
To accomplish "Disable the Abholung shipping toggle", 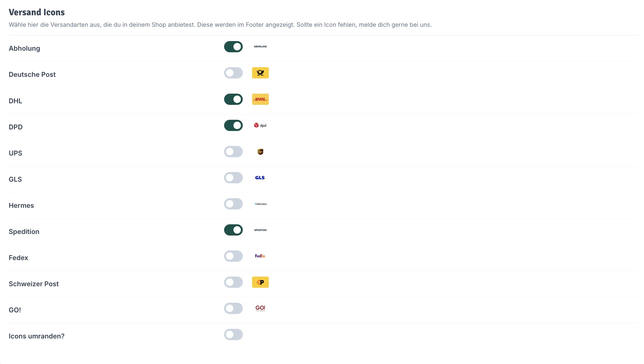I will click(233, 47).
